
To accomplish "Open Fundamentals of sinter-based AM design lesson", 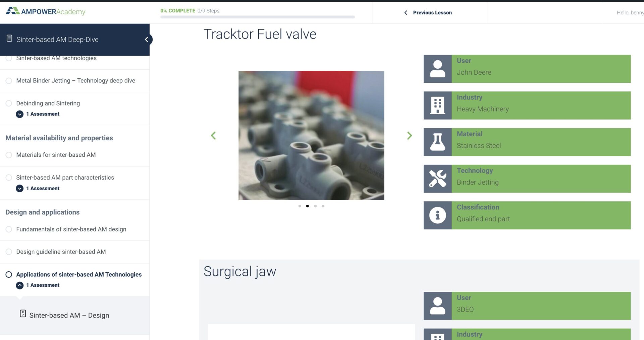I will [71, 229].
